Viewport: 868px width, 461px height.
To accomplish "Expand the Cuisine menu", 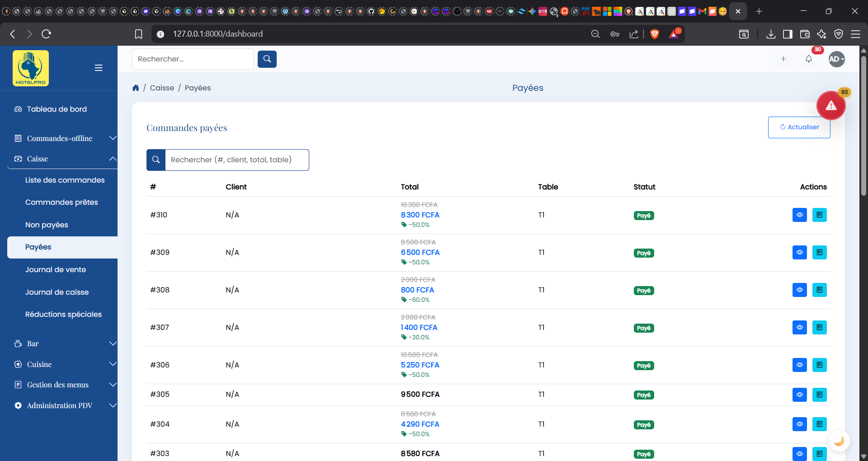I will tap(62, 364).
